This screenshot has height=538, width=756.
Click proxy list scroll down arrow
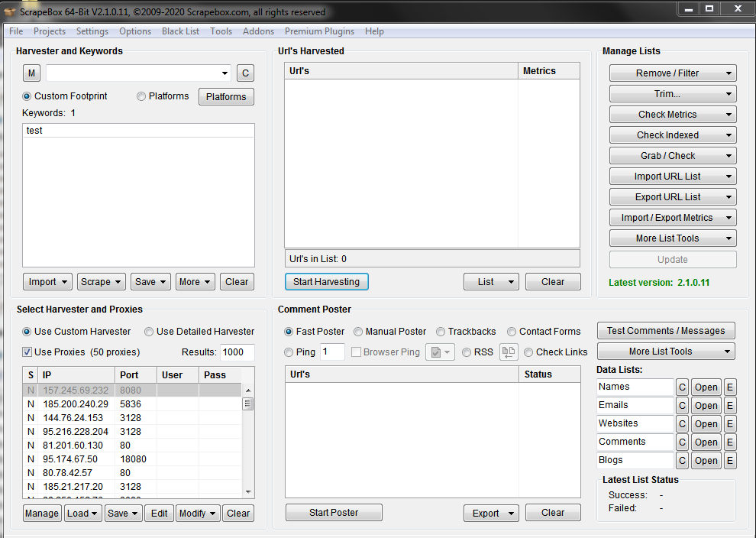248,492
